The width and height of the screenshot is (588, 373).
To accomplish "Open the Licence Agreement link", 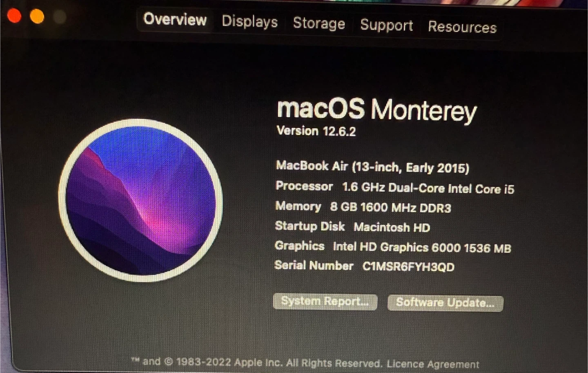I will [x=433, y=364].
